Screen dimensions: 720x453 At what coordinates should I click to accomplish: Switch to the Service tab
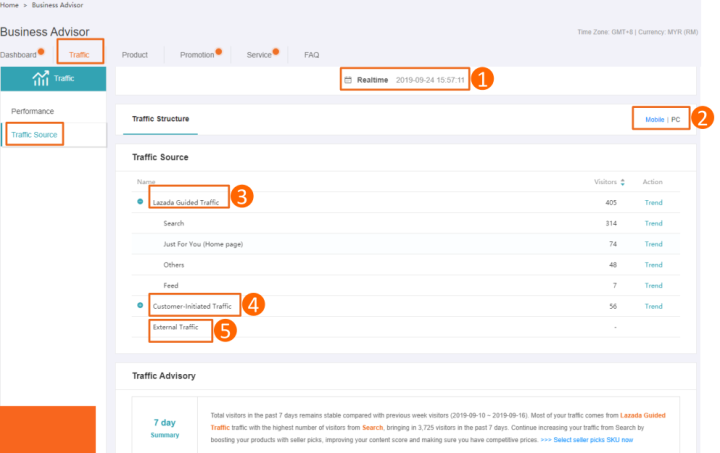coord(259,54)
